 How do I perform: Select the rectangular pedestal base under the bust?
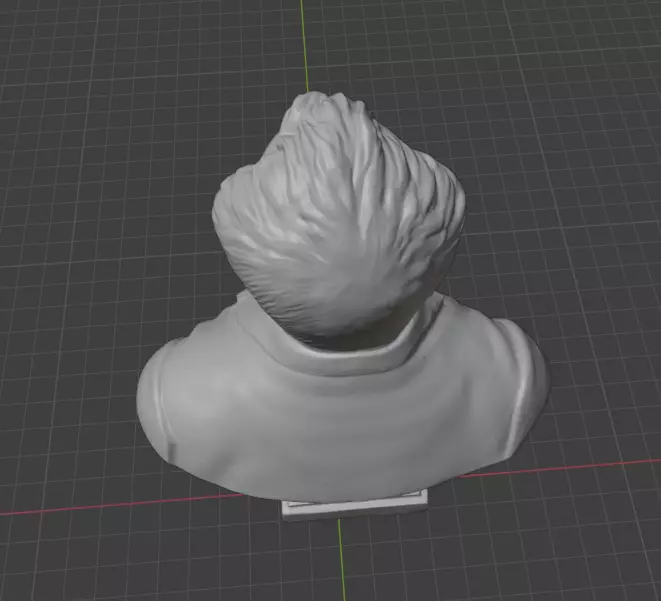click(355, 507)
